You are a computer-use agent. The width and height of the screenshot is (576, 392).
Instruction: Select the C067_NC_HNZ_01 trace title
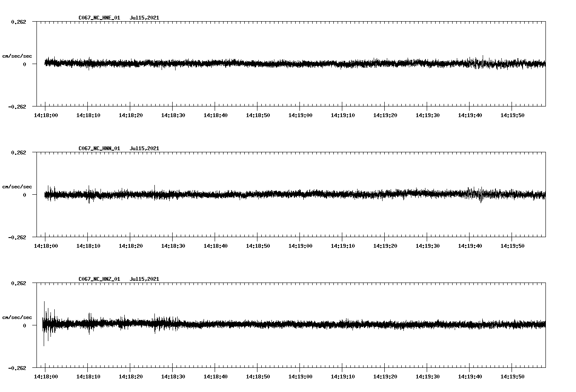pyautogui.click(x=98, y=279)
